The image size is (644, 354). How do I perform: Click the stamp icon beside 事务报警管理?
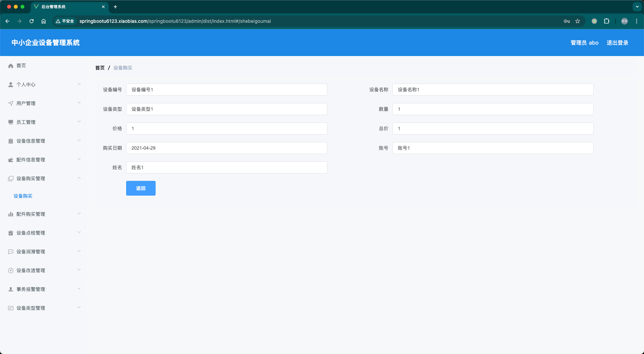(x=11, y=289)
